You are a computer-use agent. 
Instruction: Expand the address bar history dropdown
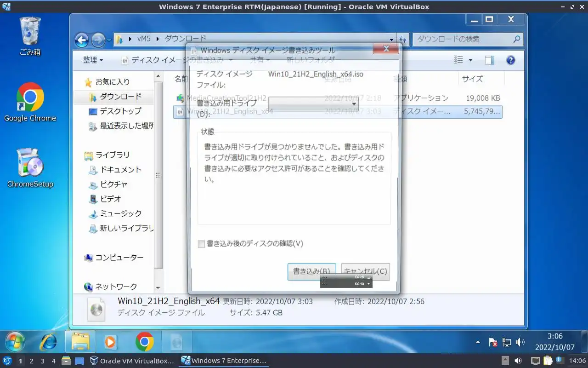pos(391,40)
